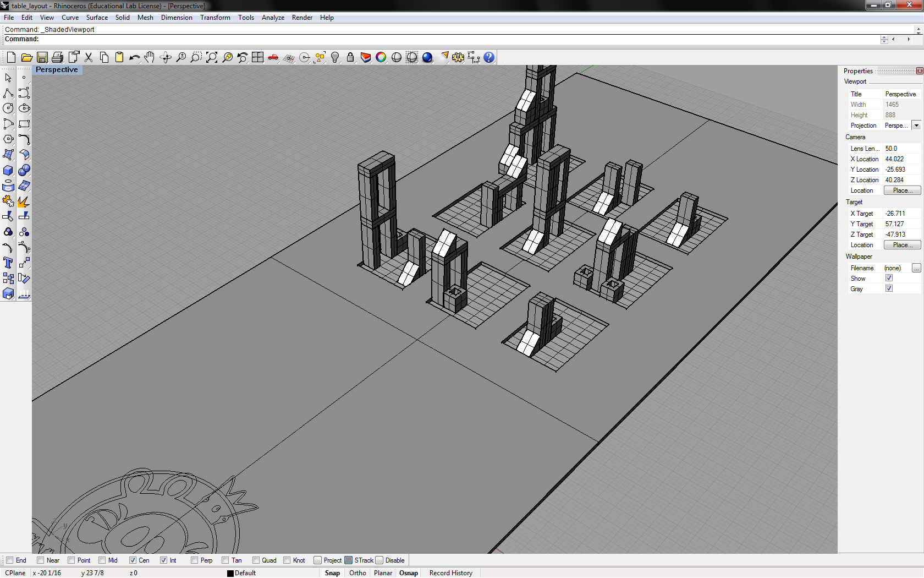Enable the End osnap checkbox

click(x=9, y=560)
